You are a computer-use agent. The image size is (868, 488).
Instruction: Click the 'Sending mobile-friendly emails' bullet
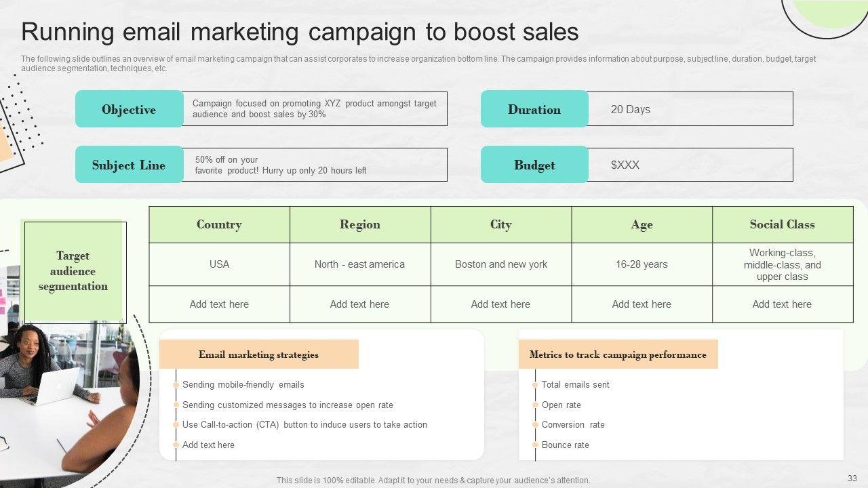pos(243,385)
